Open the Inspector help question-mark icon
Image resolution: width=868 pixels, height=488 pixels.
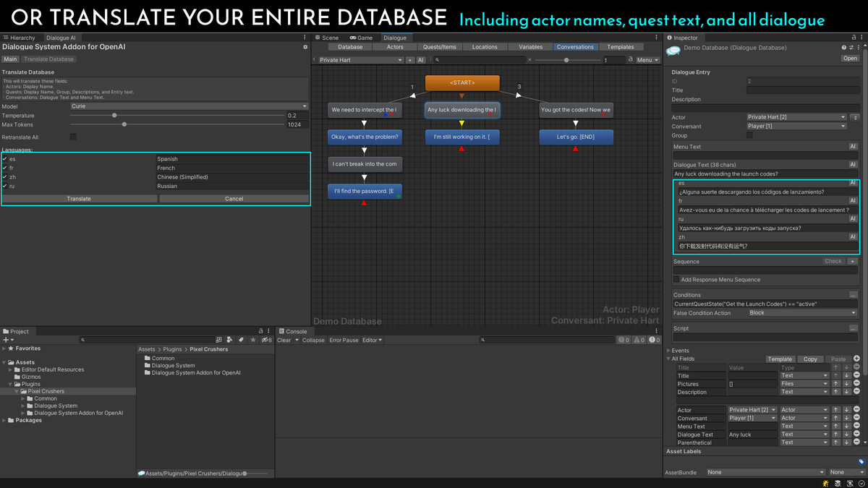pyautogui.click(x=843, y=48)
